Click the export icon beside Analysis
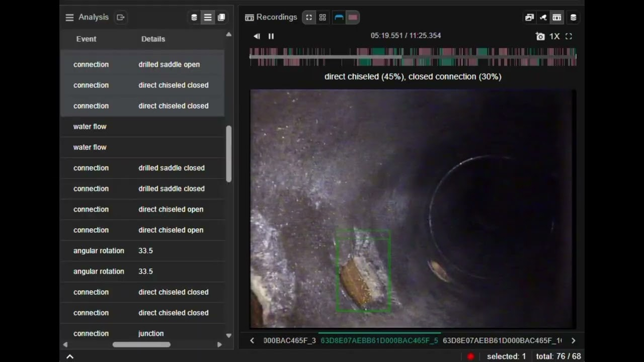The image size is (644, 362). pyautogui.click(x=120, y=18)
